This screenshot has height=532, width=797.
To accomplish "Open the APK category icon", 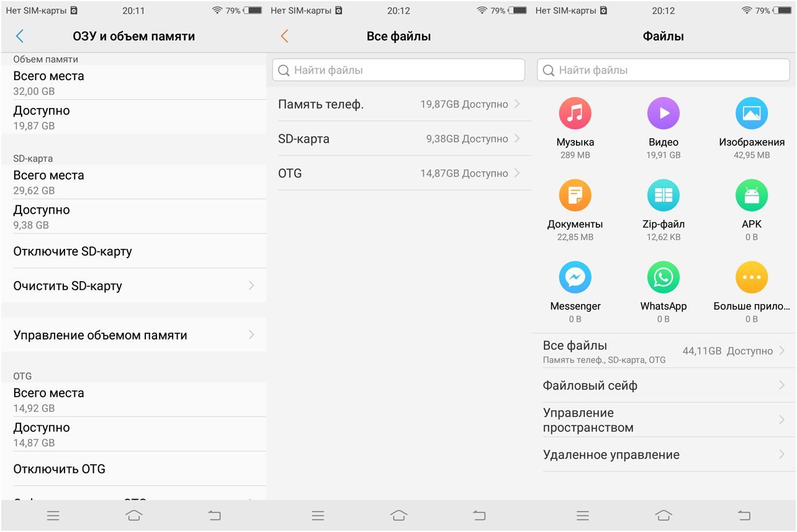I will (751, 196).
